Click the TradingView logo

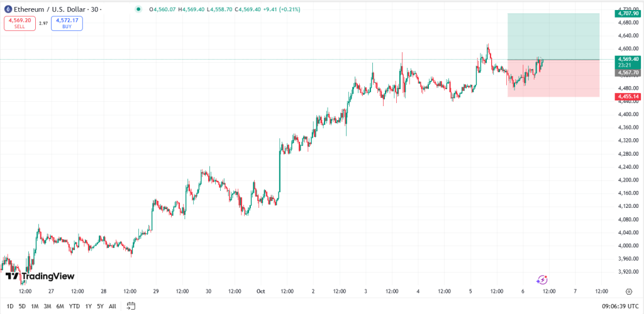coord(40,276)
